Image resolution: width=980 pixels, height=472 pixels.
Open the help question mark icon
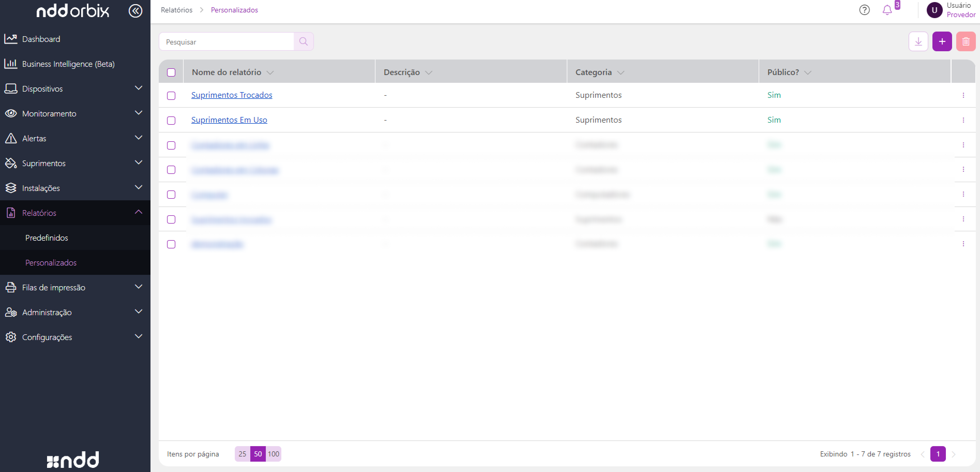pos(864,10)
